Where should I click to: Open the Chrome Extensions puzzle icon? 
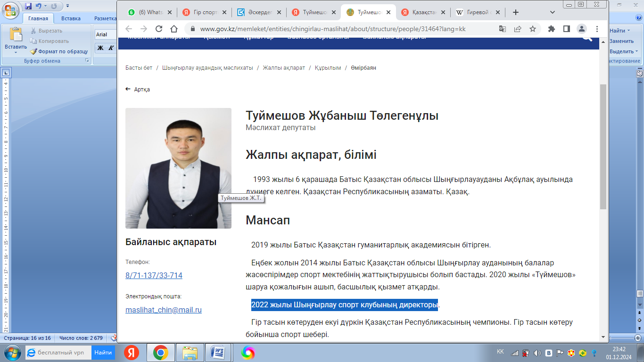tap(552, 29)
